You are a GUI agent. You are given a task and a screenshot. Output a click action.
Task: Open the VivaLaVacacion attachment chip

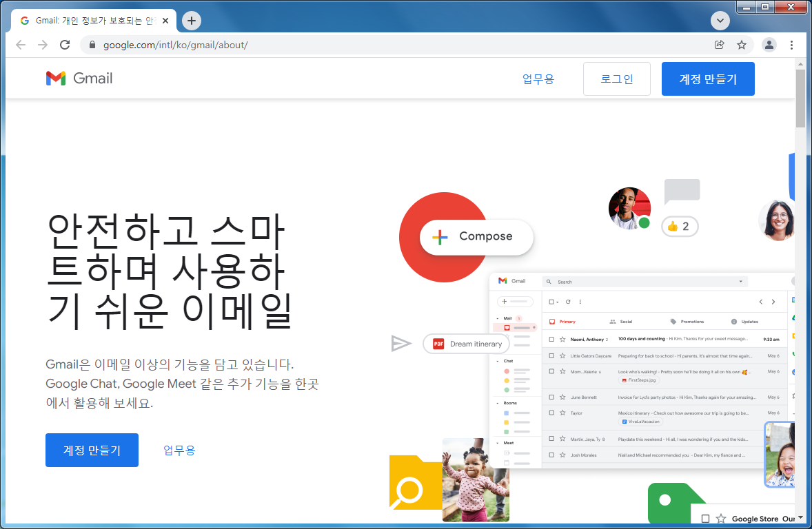pos(641,422)
